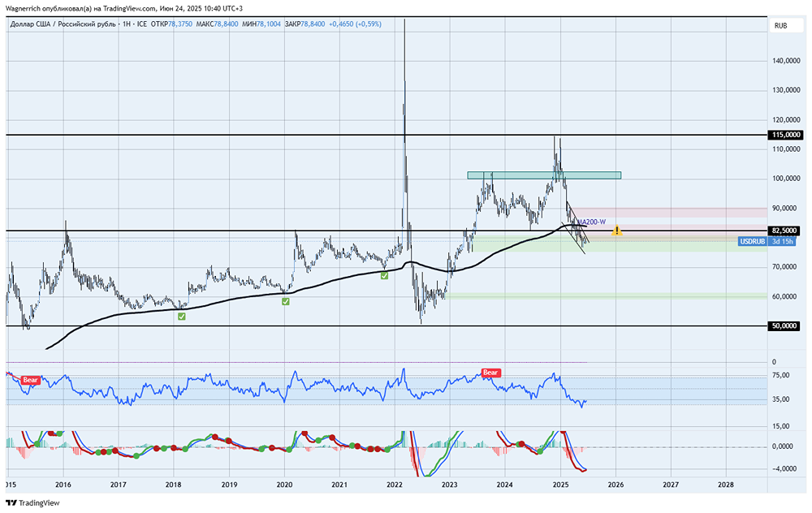Click the blue USDRUB price tag
The height and width of the screenshot is (513, 812).
click(x=753, y=241)
